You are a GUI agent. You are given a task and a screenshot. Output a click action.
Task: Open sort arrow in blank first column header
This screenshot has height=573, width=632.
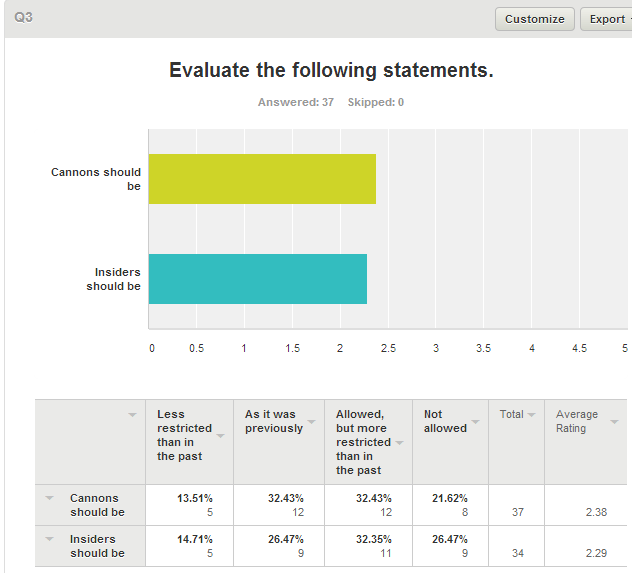point(132,415)
